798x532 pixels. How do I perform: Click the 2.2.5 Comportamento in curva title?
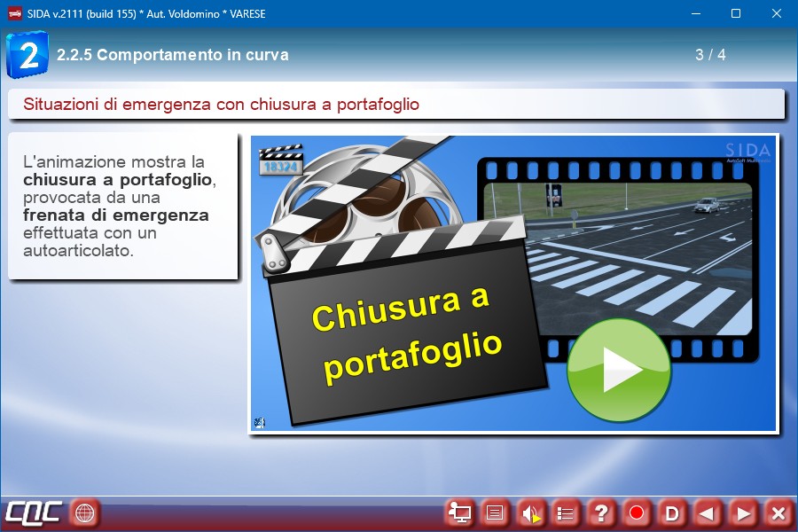point(173,55)
